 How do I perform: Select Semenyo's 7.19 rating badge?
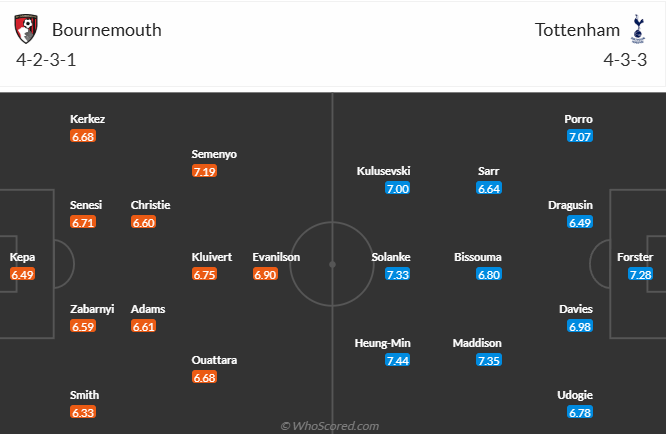tap(204, 171)
